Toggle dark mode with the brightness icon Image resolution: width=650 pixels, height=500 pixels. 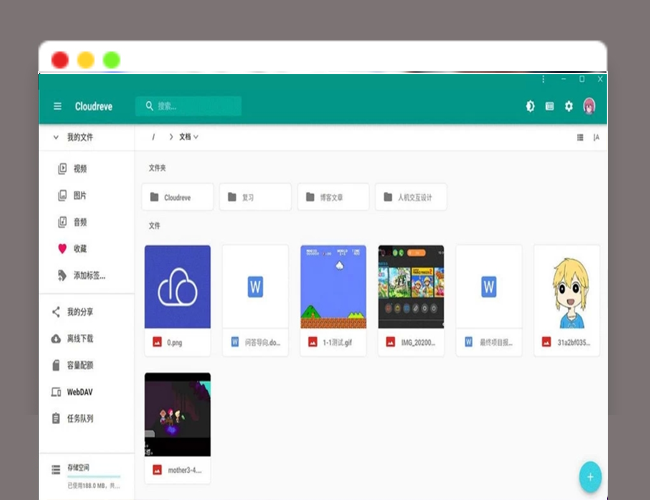pos(530,106)
